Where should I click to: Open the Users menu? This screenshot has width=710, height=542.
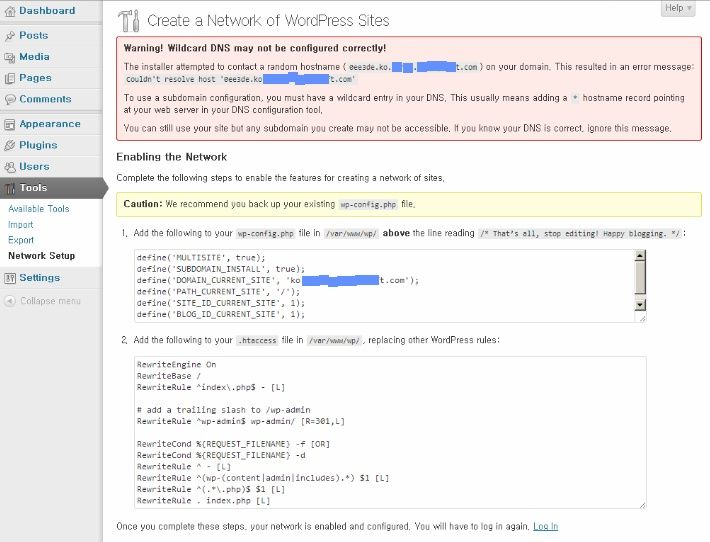[34, 167]
